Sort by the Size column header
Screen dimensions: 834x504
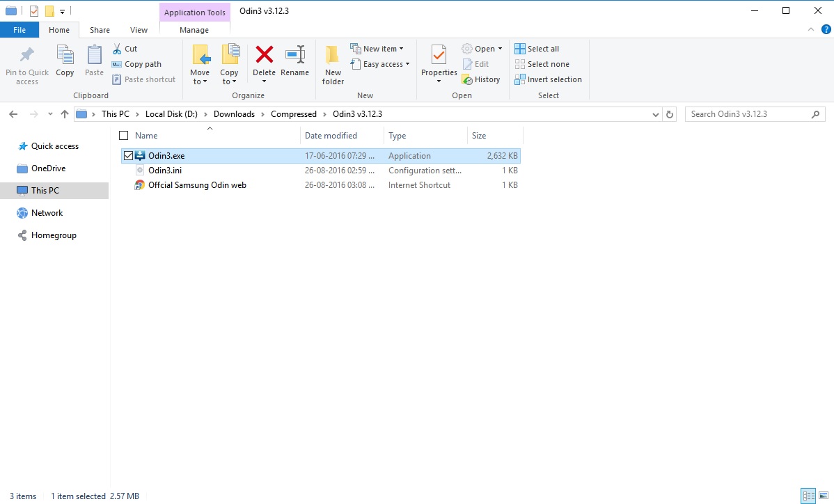(x=495, y=136)
